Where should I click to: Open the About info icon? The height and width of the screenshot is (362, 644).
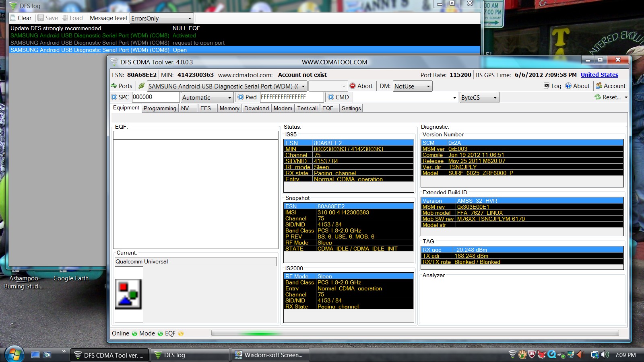click(x=568, y=86)
